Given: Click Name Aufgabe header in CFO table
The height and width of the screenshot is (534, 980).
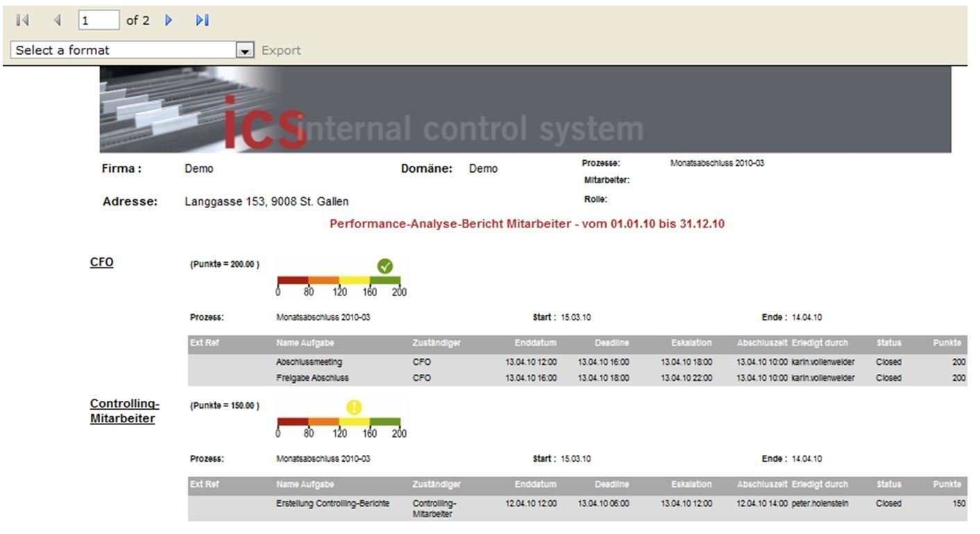Looking at the screenshot, I should (x=305, y=343).
